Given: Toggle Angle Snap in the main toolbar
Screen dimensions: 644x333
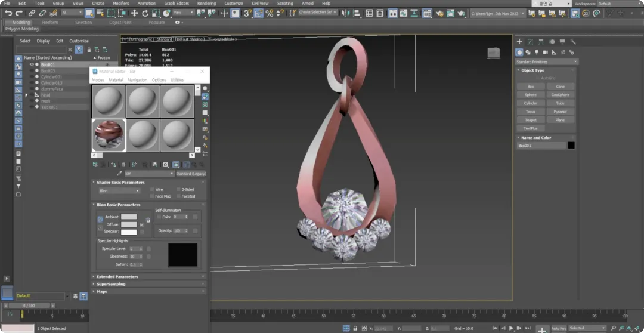Looking at the screenshot, I should (x=258, y=13).
